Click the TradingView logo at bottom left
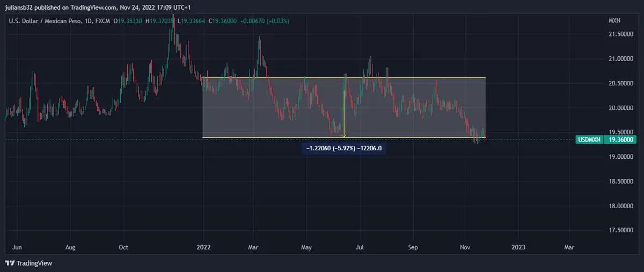Image resolution: width=644 pixels, height=272 pixels. (28, 263)
